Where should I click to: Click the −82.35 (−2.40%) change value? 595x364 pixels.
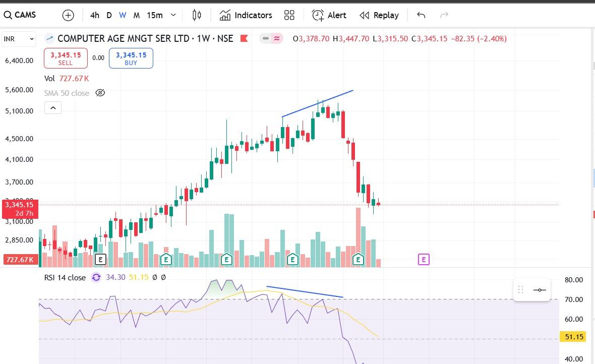tap(479, 38)
